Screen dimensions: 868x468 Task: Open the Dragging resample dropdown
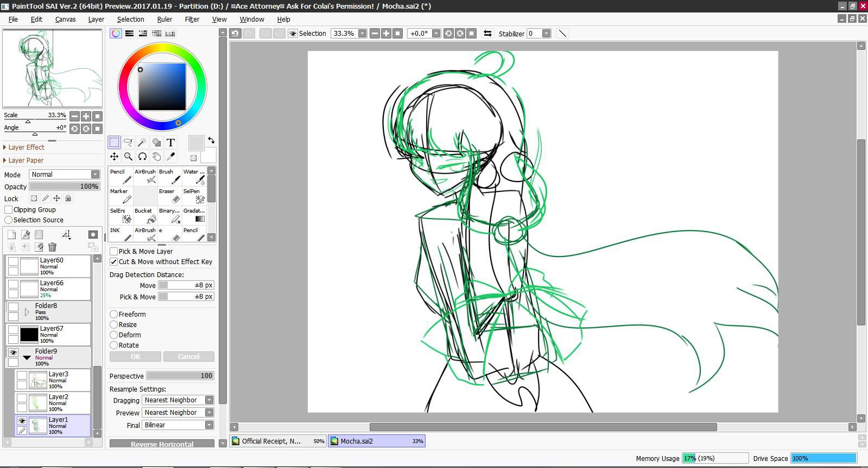[x=178, y=400]
